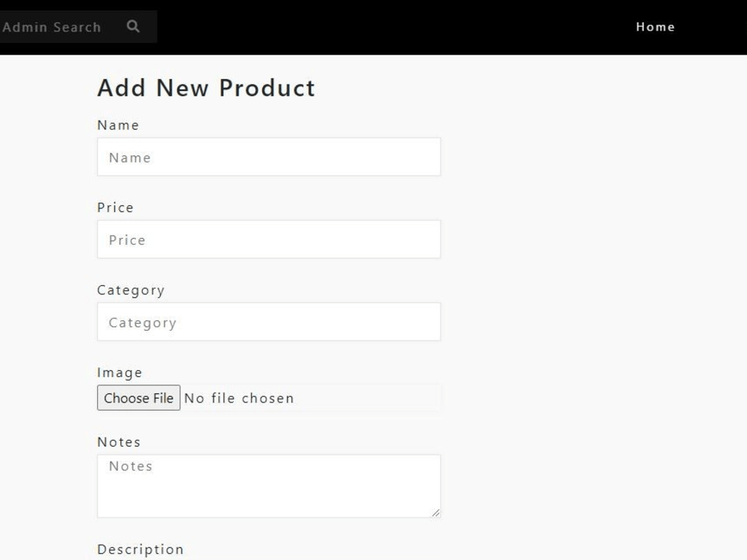Viewport: 747px width, 560px height.
Task: Open the Home link in the navbar
Action: point(656,27)
